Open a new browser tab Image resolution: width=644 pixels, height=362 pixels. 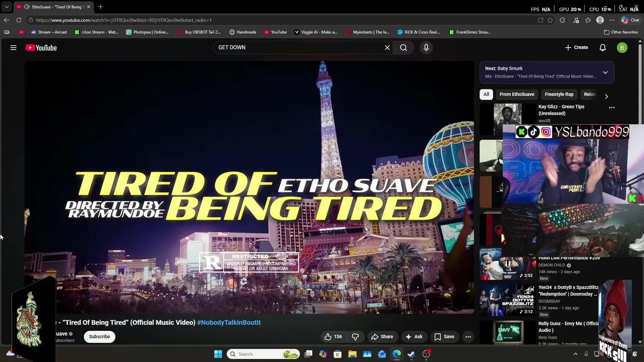(x=101, y=7)
